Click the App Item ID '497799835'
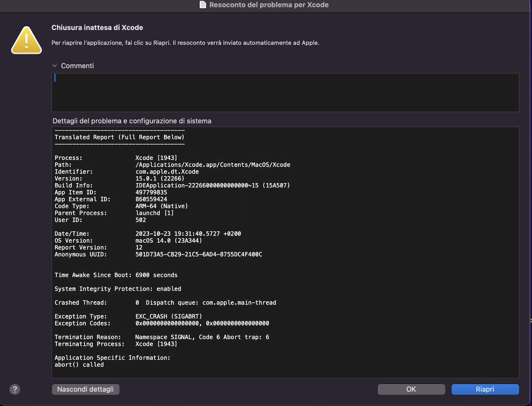 [x=151, y=192]
